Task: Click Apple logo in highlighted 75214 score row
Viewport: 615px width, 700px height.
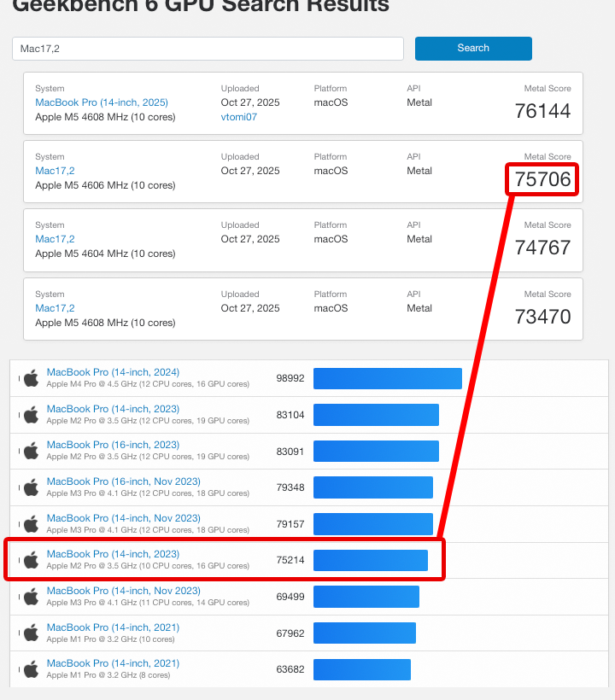Action: coord(32,560)
